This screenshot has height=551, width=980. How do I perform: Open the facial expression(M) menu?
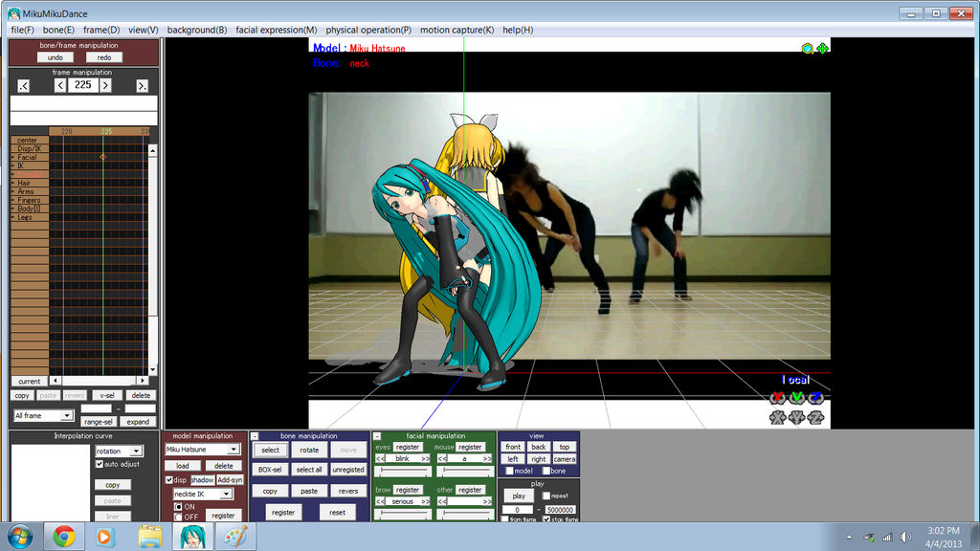tap(277, 30)
